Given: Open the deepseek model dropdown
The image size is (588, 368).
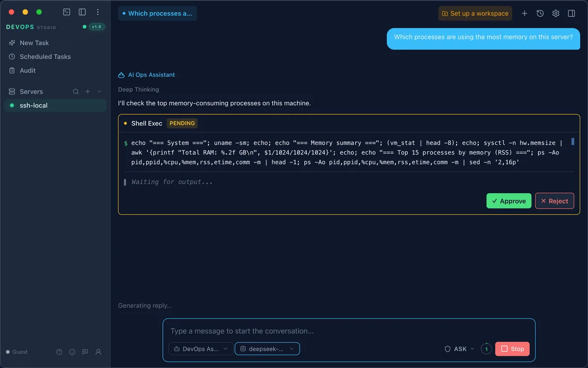Looking at the screenshot, I should point(268,349).
